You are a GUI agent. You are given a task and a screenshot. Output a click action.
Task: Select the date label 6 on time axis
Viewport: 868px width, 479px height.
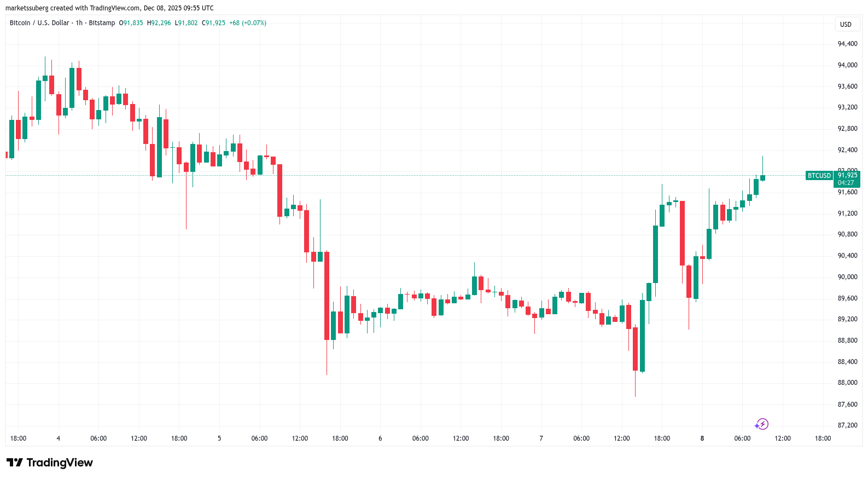point(380,438)
